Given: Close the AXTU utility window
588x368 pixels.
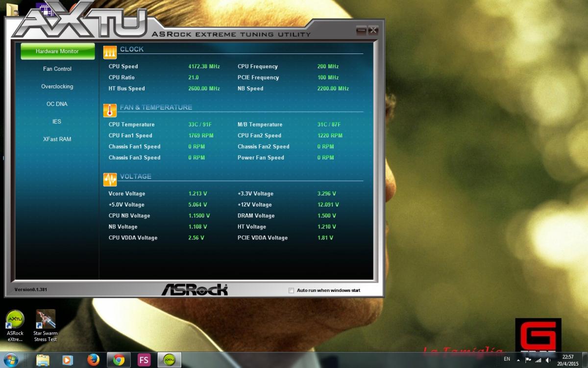Looking at the screenshot, I should (373, 30).
